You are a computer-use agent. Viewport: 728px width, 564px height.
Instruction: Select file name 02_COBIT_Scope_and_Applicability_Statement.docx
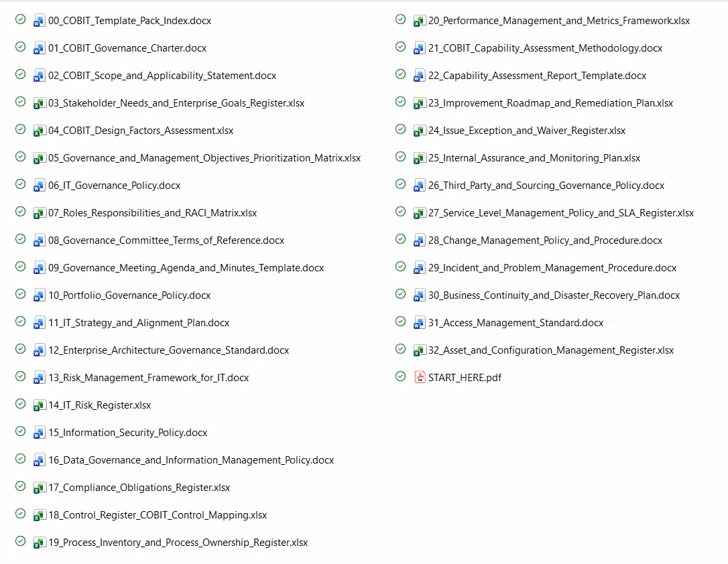(x=162, y=76)
